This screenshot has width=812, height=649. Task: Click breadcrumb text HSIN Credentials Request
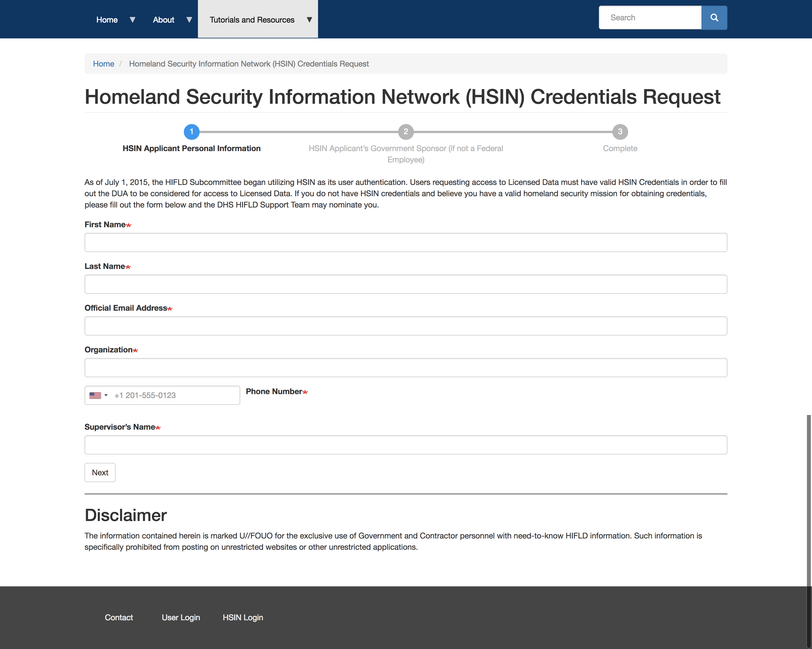[249, 64]
